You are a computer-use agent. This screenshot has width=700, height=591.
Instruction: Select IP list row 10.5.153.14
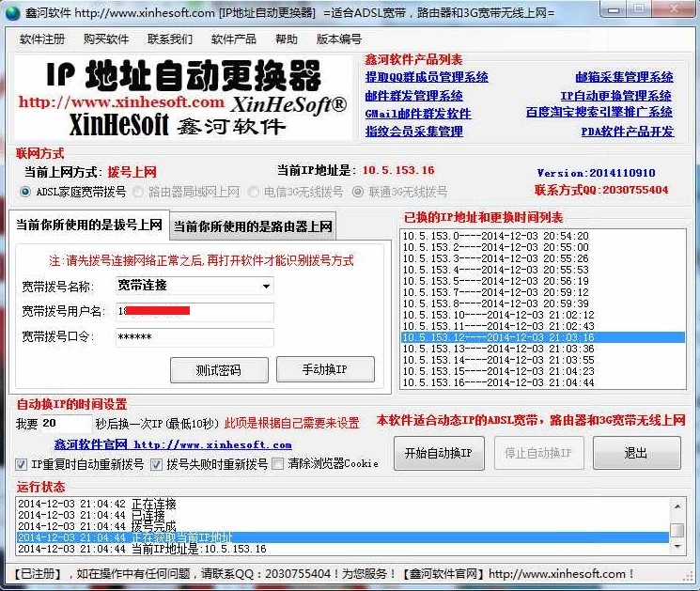542,360
